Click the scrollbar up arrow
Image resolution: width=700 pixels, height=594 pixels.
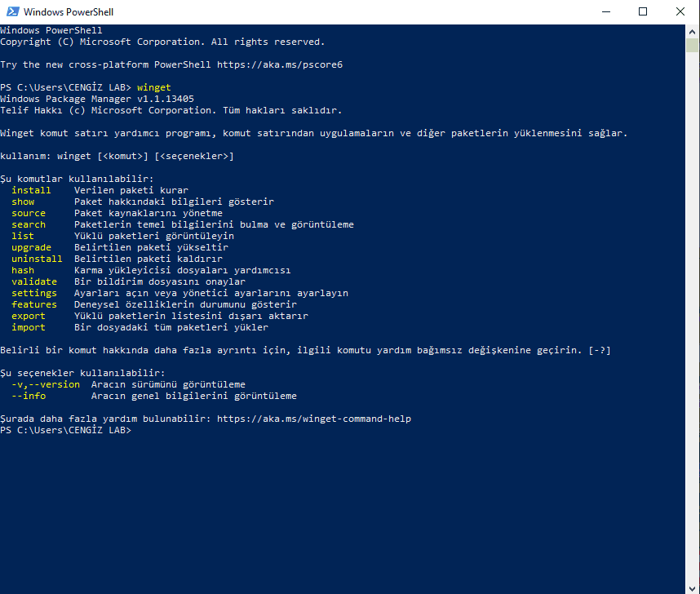[x=692, y=32]
